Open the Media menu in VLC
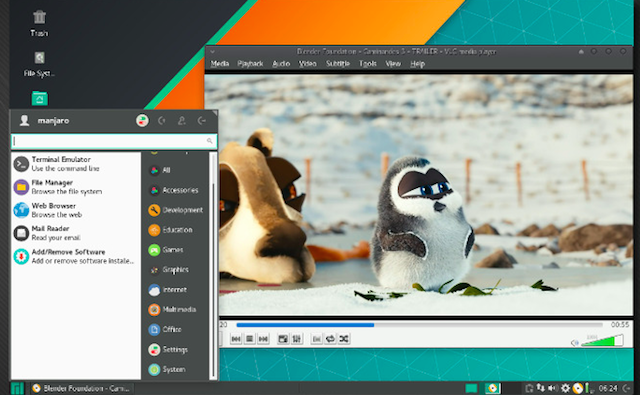The width and height of the screenshot is (640, 395). click(220, 64)
